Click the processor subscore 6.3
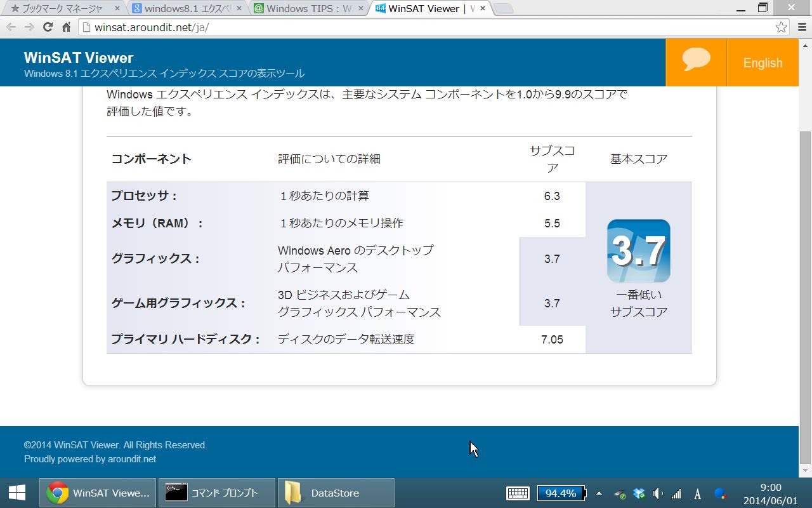Viewport: 812px width, 508px height. pyautogui.click(x=552, y=196)
